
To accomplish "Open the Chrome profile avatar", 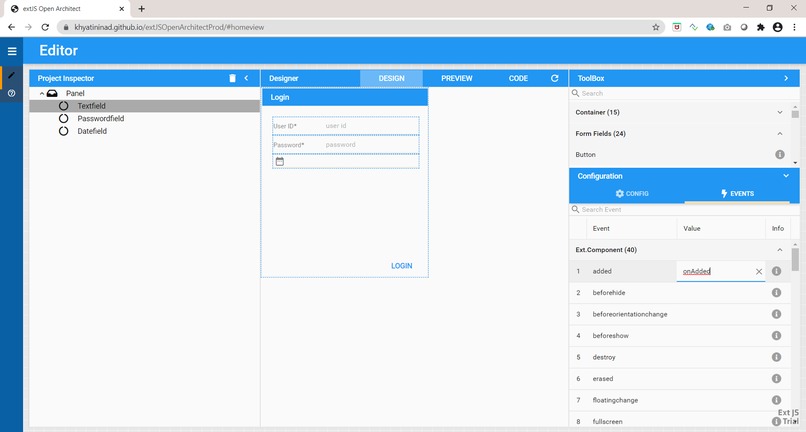I will (777, 27).
